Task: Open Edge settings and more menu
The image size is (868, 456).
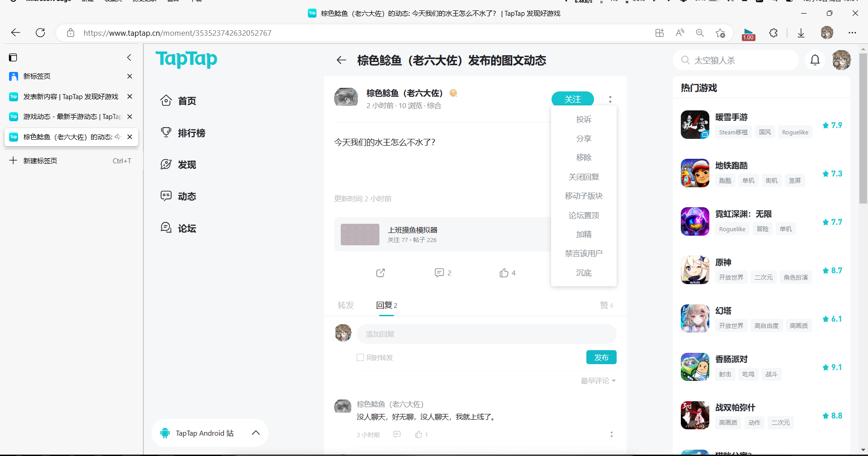Action: tap(852, 33)
